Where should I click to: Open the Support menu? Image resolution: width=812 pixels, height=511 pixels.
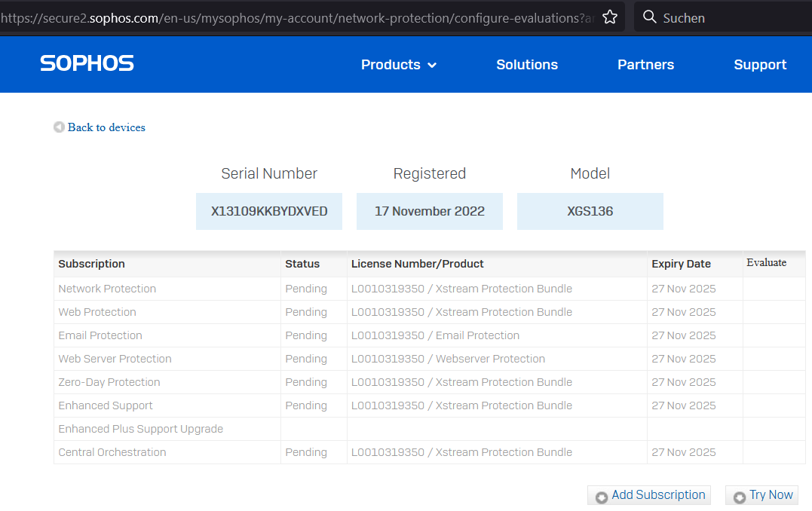tap(760, 65)
